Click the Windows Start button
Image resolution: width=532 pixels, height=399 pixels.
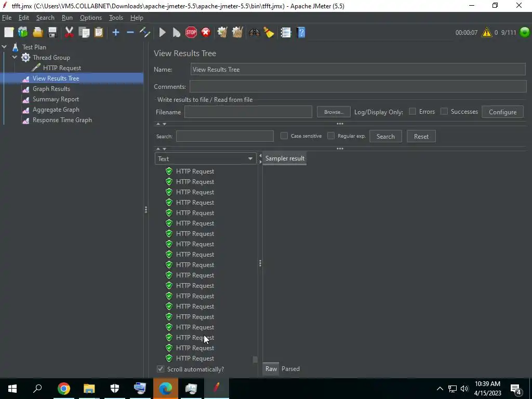pyautogui.click(x=12, y=389)
